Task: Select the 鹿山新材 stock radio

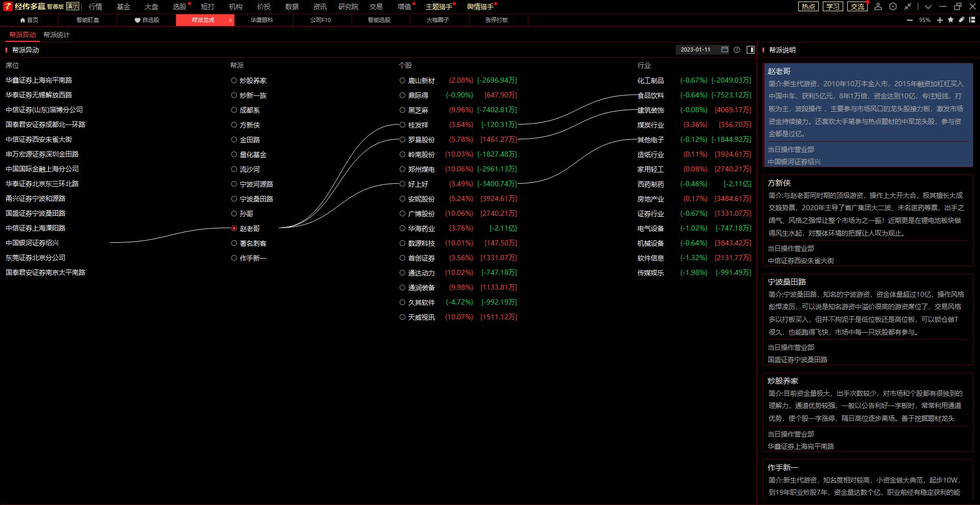Action: [x=402, y=81]
